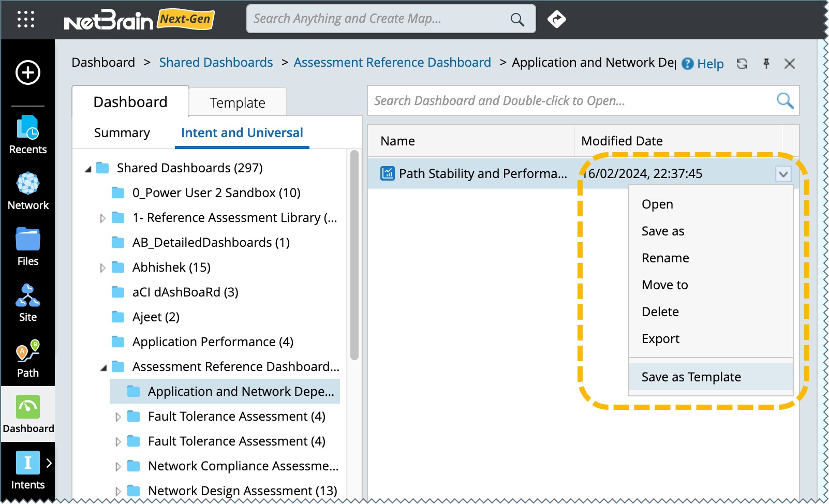Click the plus icon in the sidebar

tap(28, 72)
